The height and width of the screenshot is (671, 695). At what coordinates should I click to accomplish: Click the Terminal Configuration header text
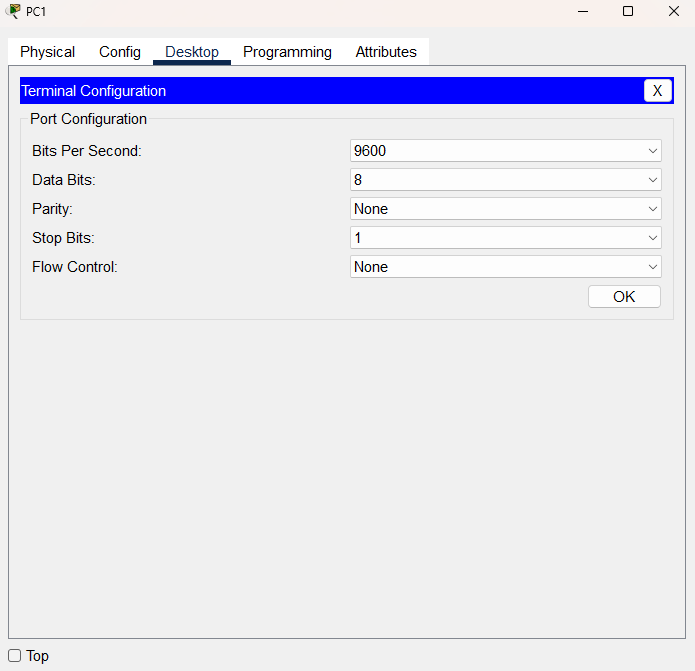94,91
